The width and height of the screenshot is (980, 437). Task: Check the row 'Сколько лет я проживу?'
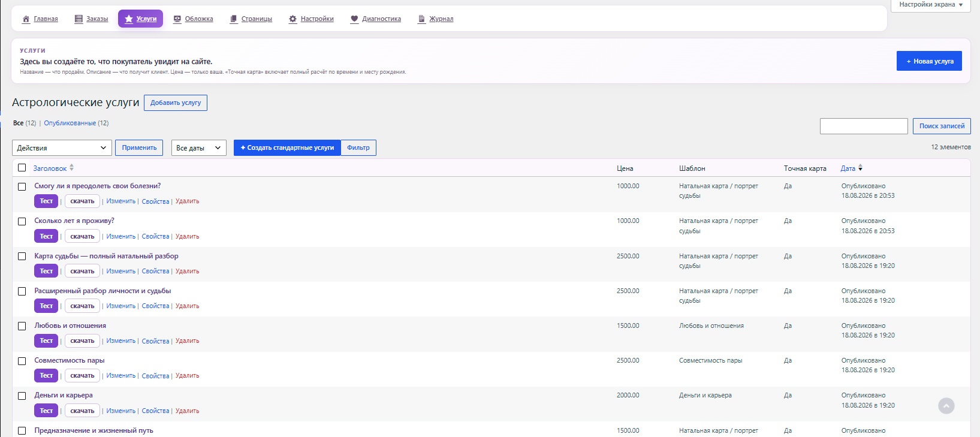tap(22, 221)
